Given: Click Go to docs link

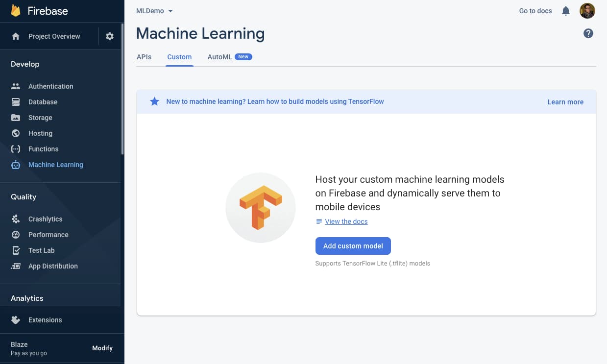Looking at the screenshot, I should pos(535,11).
